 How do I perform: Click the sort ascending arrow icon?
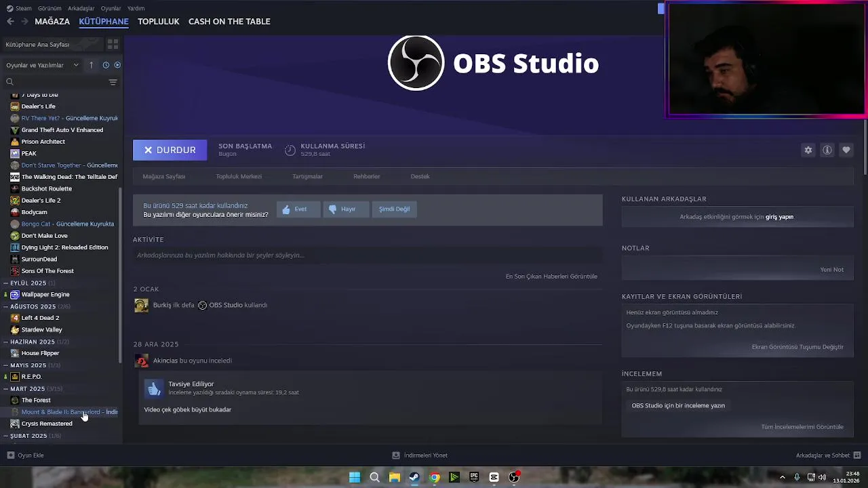tap(91, 65)
